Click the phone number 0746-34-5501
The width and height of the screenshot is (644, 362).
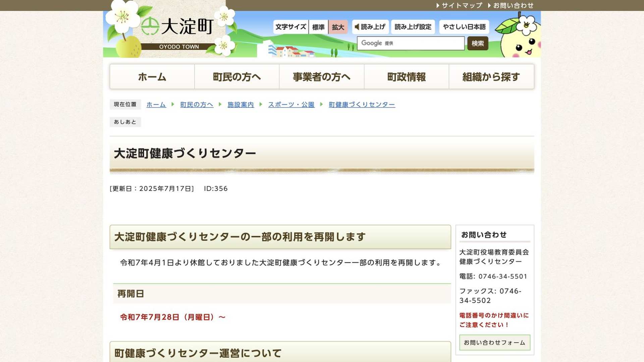pyautogui.click(x=503, y=277)
